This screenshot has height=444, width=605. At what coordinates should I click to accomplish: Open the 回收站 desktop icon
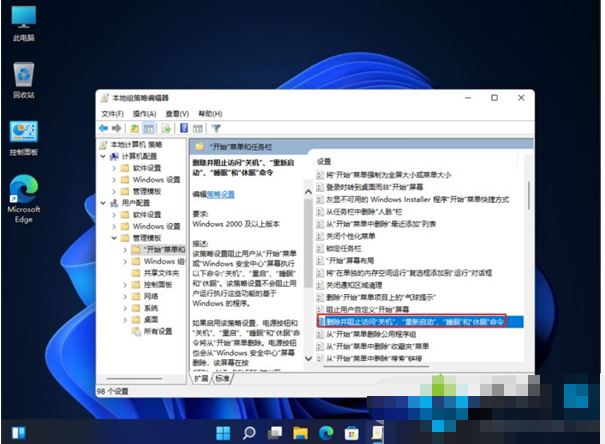tap(24, 80)
